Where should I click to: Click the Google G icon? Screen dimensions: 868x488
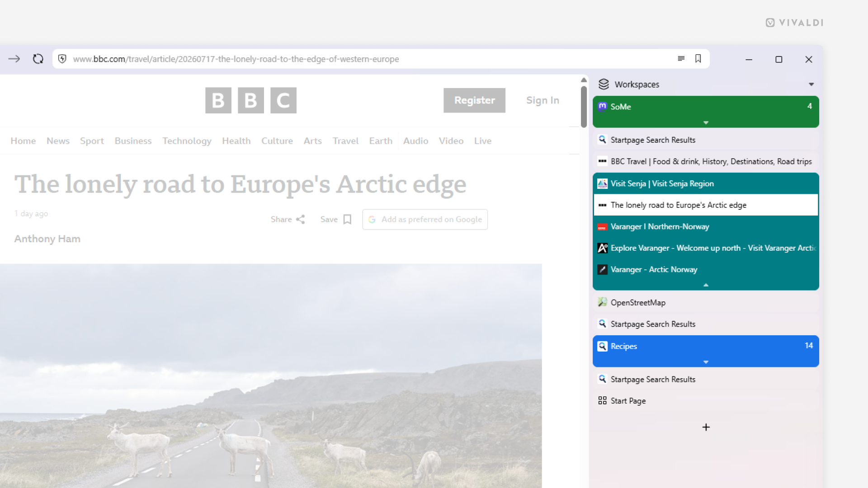(372, 219)
